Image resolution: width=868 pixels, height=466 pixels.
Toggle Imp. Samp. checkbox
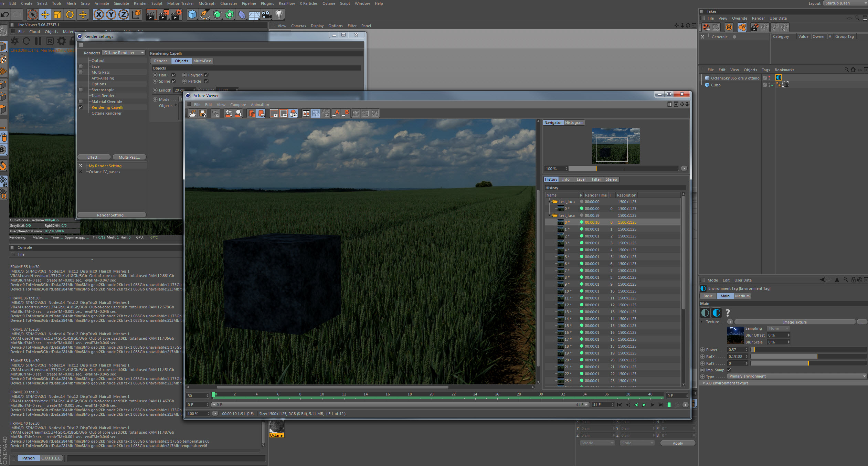(x=729, y=370)
